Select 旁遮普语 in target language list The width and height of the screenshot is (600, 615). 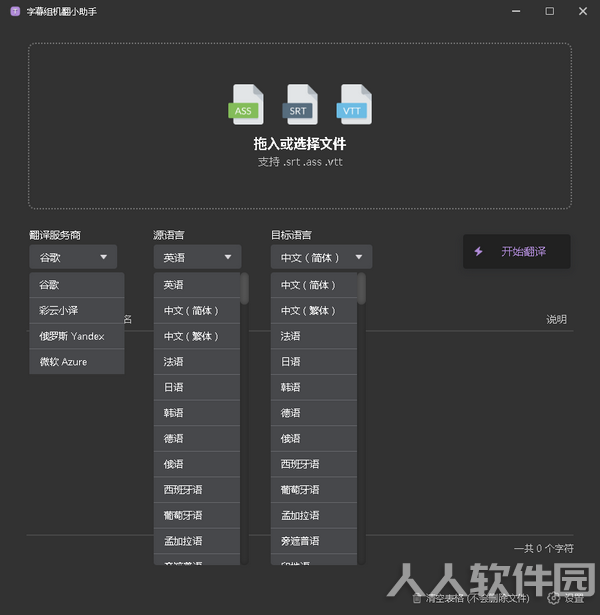(x=314, y=541)
